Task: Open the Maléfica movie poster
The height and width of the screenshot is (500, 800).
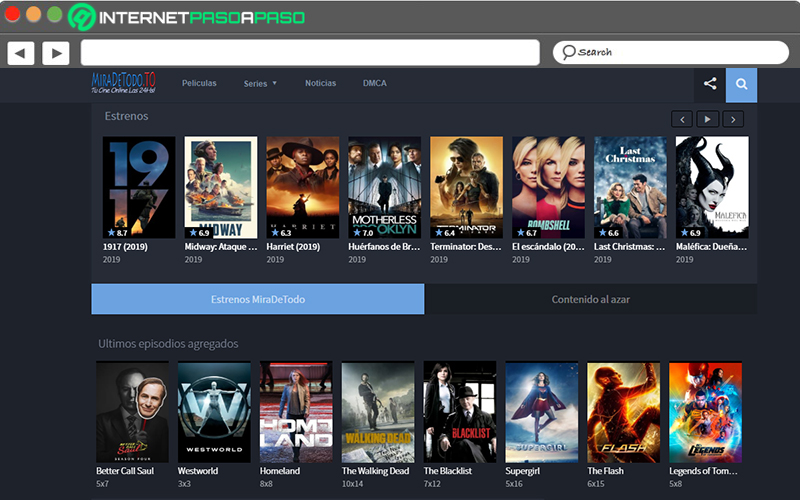Action: [712, 187]
